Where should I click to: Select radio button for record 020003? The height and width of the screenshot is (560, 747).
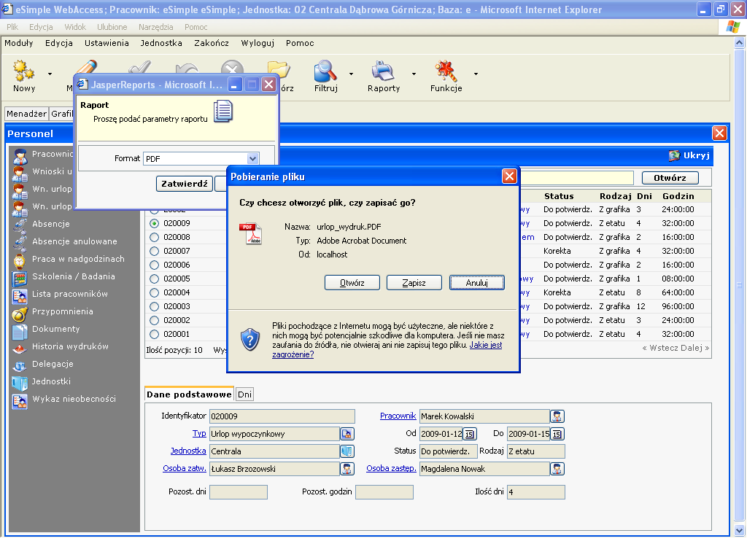point(155,306)
